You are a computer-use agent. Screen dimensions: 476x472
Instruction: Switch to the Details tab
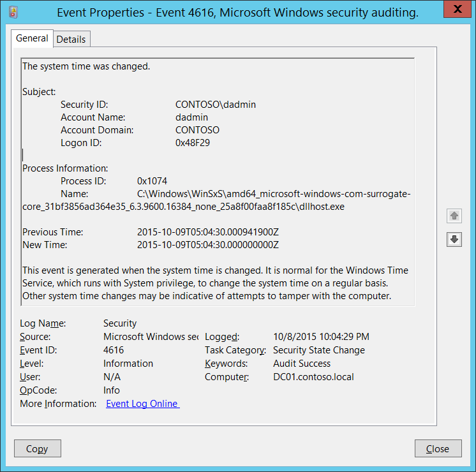point(71,39)
